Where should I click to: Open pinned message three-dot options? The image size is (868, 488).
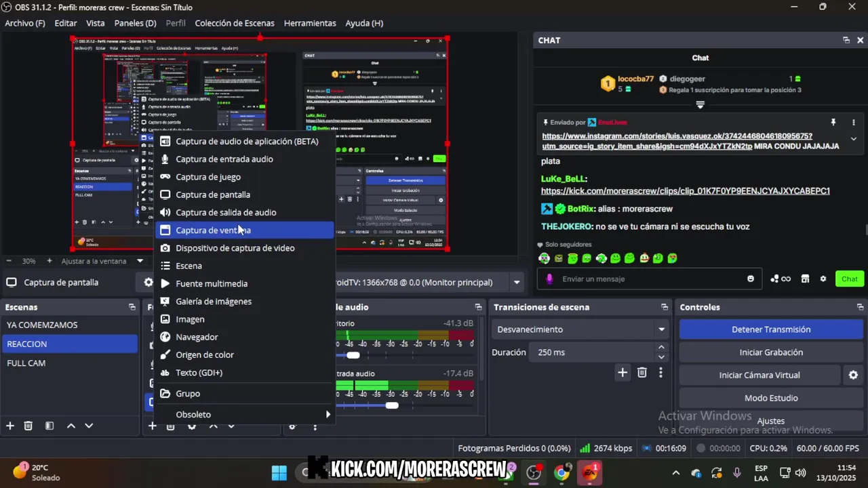[x=854, y=123]
